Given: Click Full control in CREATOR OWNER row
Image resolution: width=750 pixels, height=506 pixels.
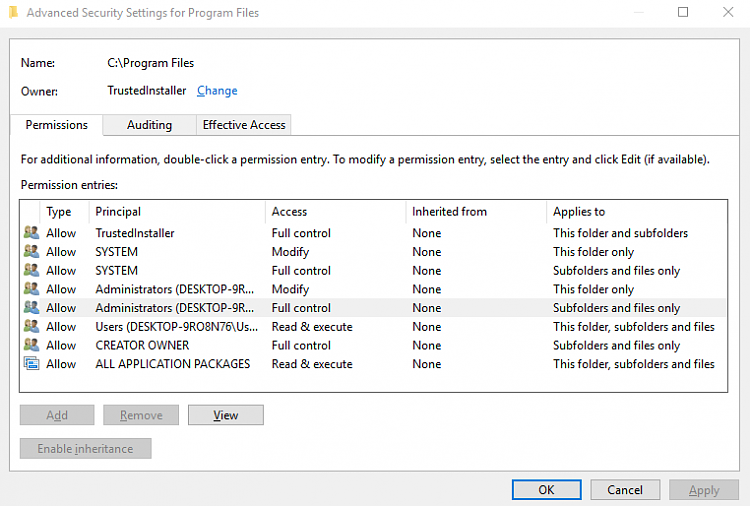Looking at the screenshot, I should 301,345.
